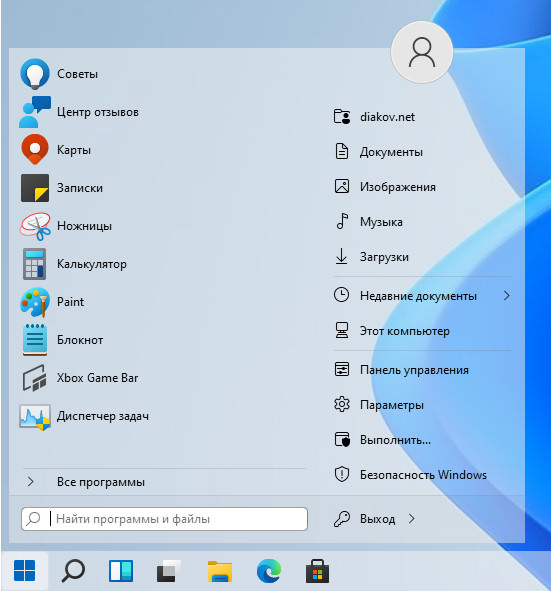Viewport: 551px width, 591px height.
Task: Click the Найти программы и файлы field
Action: point(164,519)
